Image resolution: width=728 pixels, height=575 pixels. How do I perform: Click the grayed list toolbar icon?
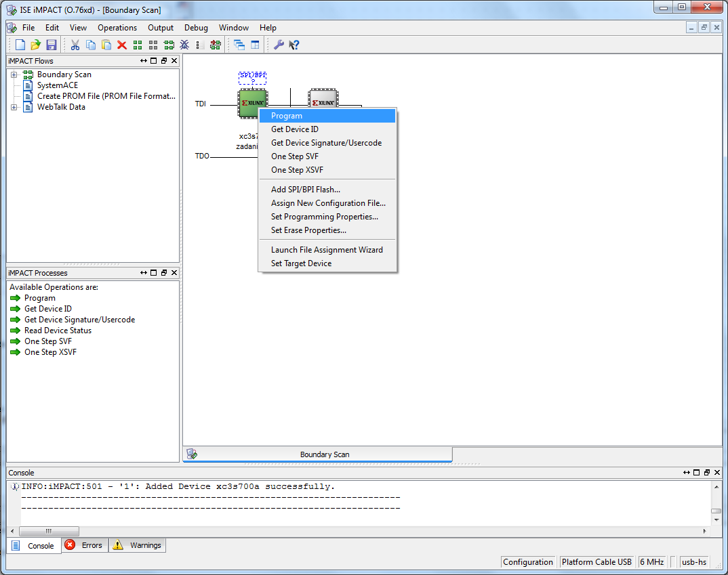[x=200, y=45]
